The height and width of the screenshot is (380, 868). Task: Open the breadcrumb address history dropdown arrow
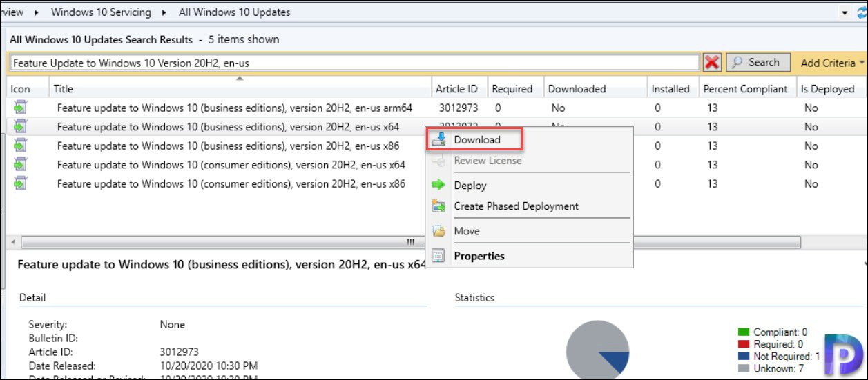click(x=845, y=12)
